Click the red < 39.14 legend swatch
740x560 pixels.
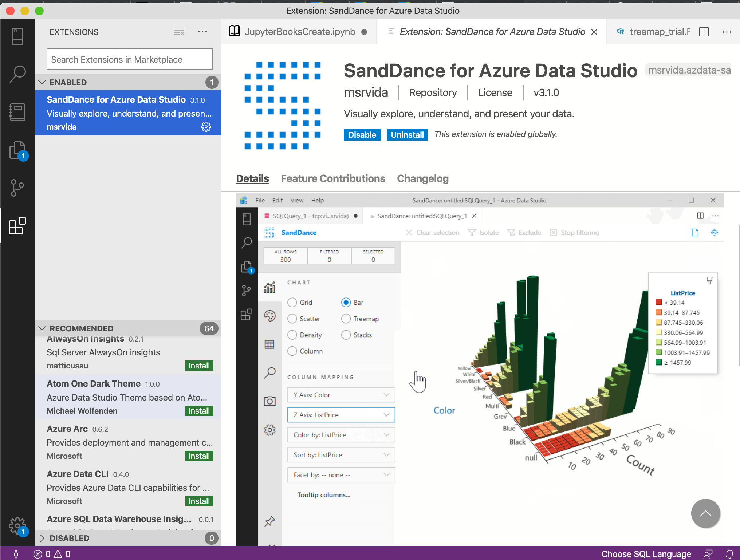(x=658, y=302)
